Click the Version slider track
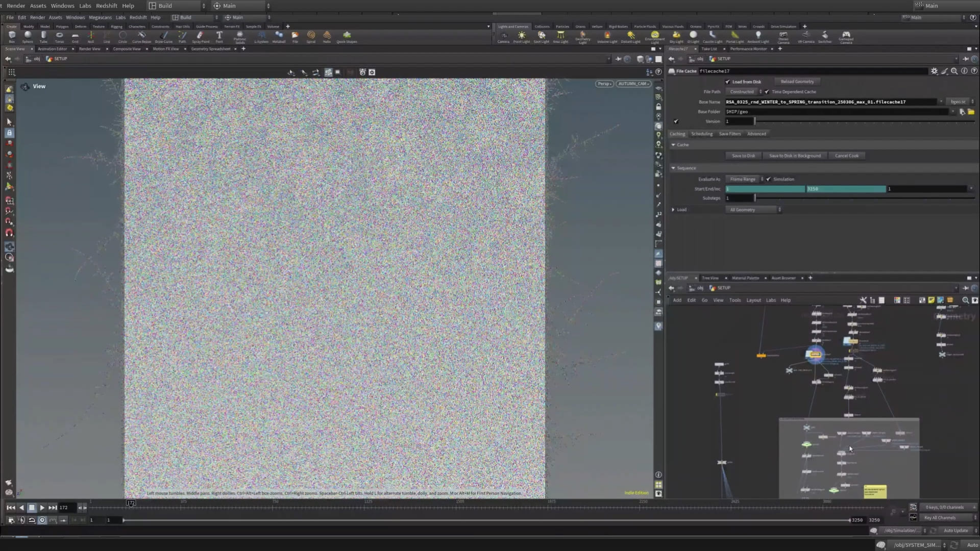Image resolution: width=980 pixels, height=551 pixels. click(x=863, y=121)
